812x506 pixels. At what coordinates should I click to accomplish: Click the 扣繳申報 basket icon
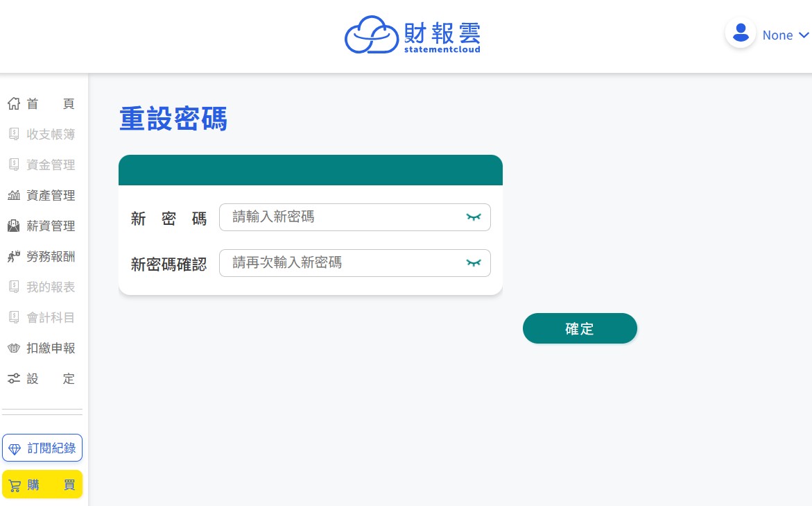(x=13, y=348)
